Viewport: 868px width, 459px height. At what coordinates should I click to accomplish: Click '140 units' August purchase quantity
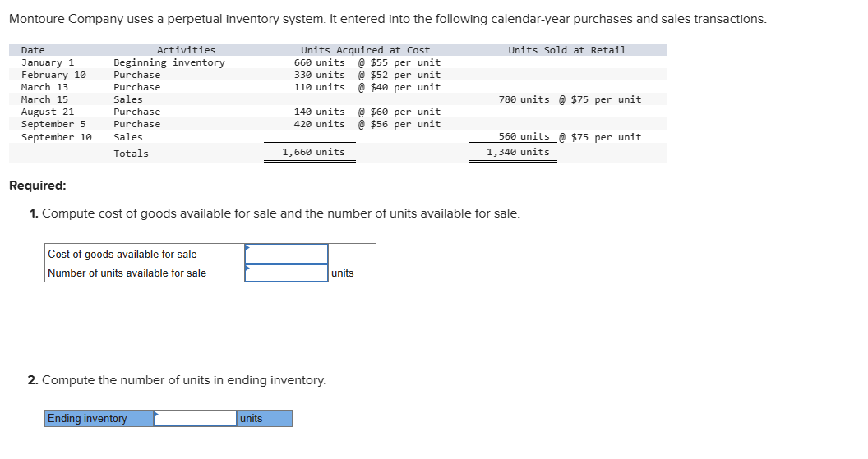320,112
